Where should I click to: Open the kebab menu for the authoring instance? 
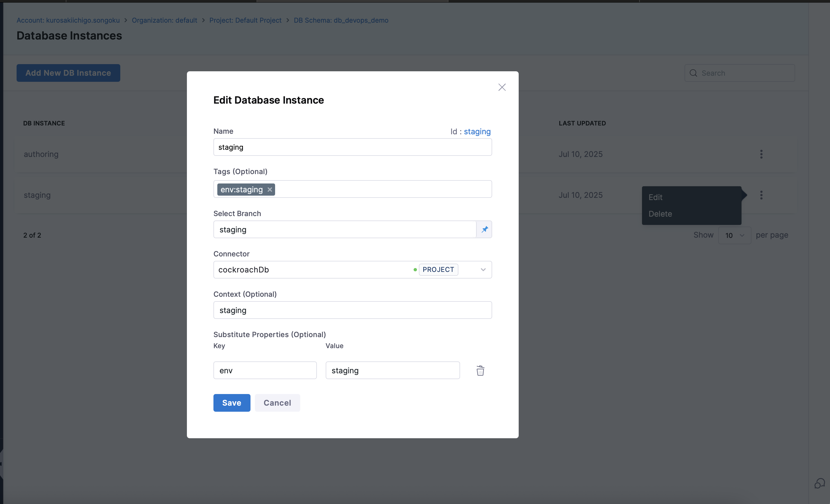point(761,154)
